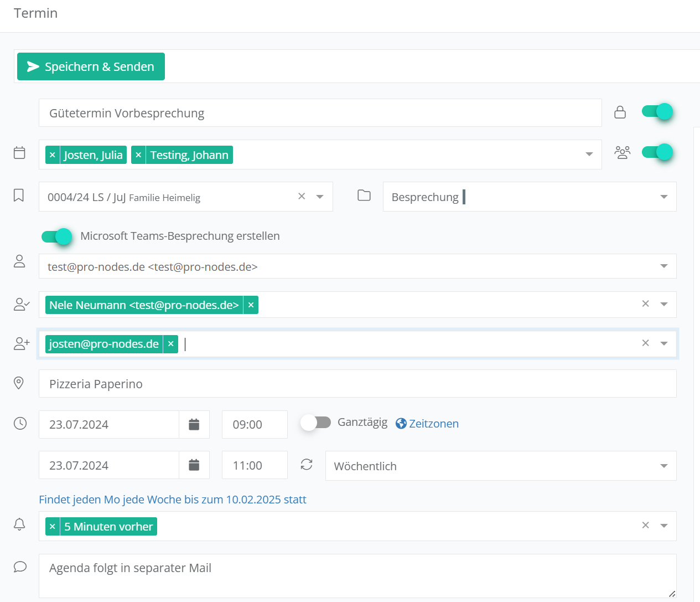Clear the selected file 0004/24 LS
The width and height of the screenshot is (700, 602).
pyautogui.click(x=302, y=197)
